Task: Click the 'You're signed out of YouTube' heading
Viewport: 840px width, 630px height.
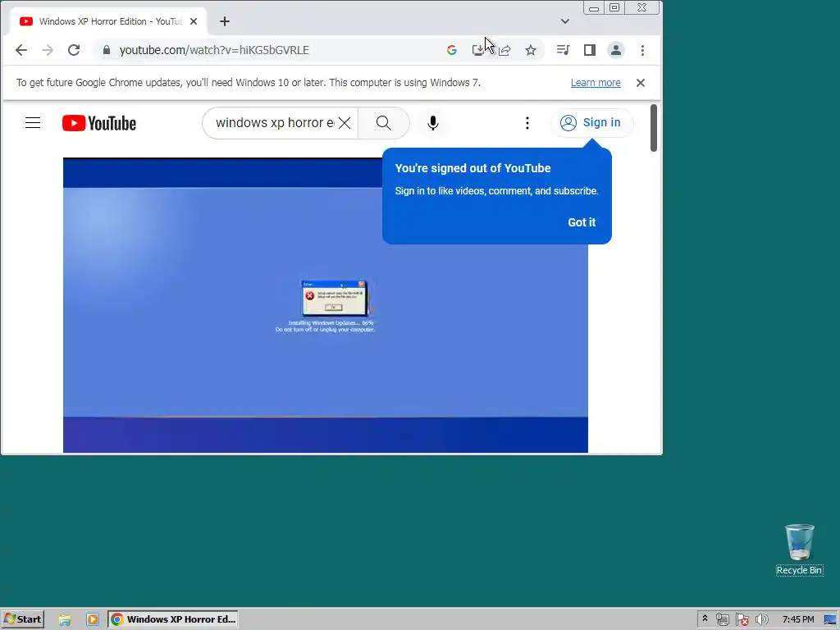Action: pos(472,168)
